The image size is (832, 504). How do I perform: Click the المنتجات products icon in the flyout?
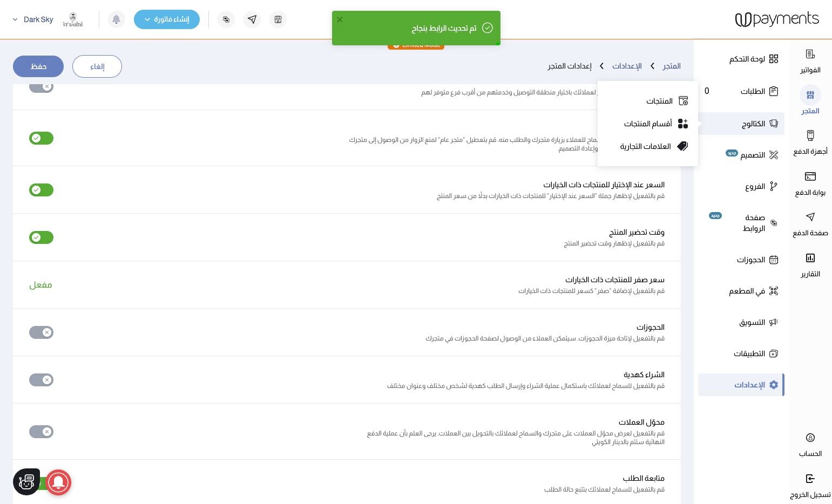click(683, 101)
